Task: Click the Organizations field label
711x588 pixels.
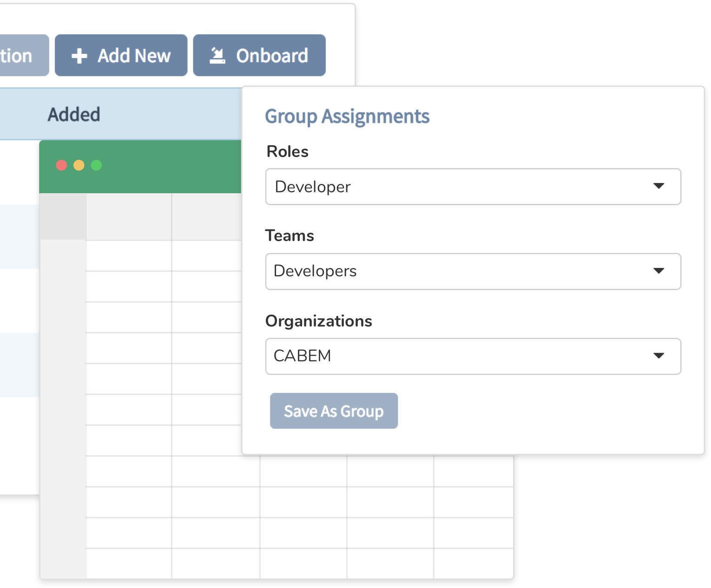Action: click(x=318, y=321)
